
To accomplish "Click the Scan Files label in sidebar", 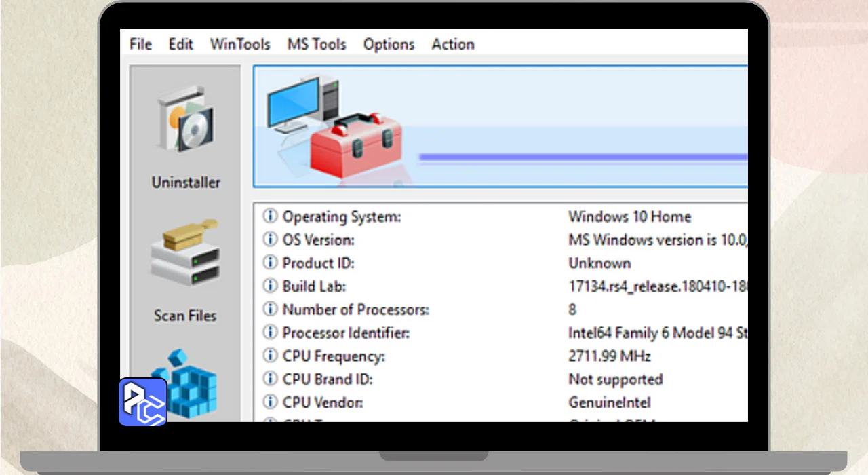I will pos(185,316).
